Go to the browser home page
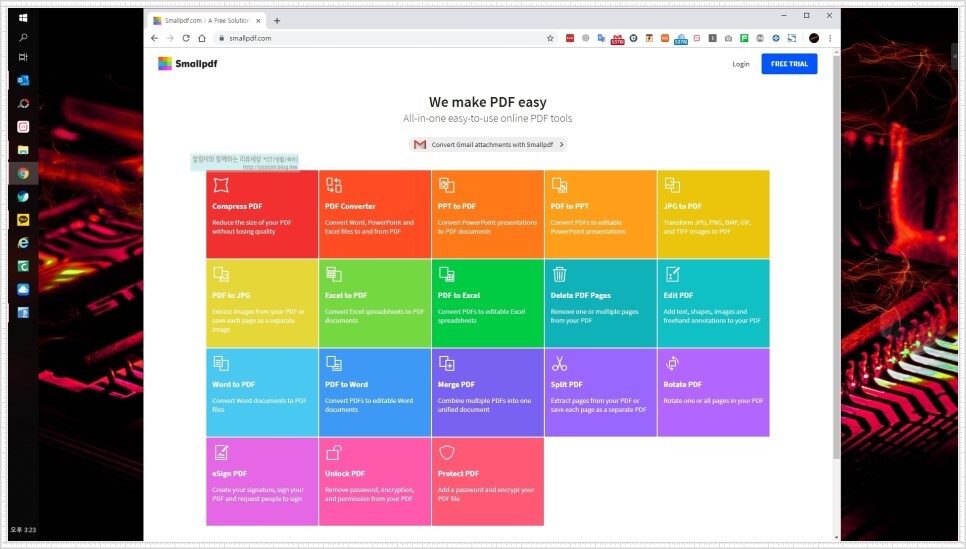Screen dimensions: 966x549 (201, 38)
